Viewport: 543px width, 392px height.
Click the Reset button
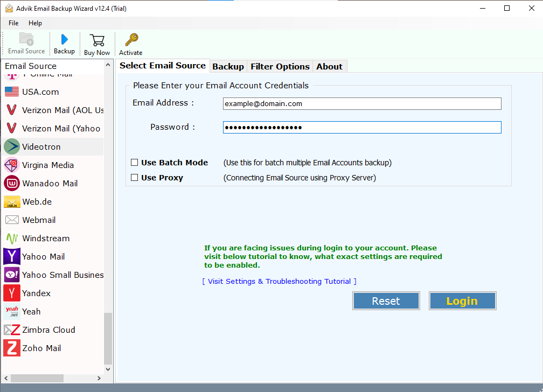point(386,301)
